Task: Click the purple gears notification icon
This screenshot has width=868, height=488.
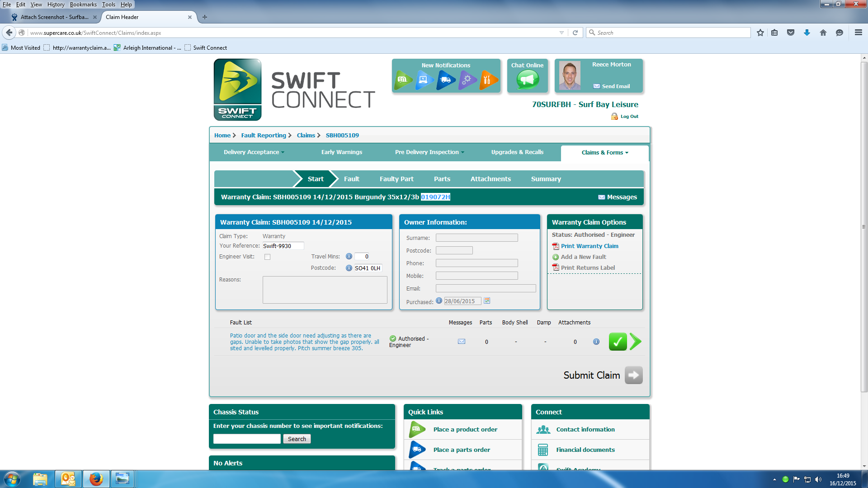Action: [467, 80]
